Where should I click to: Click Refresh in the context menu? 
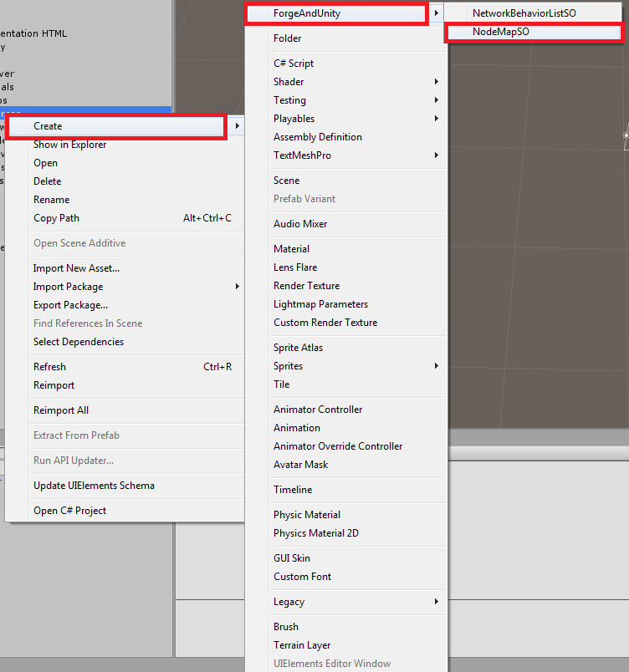coord(125,367)
